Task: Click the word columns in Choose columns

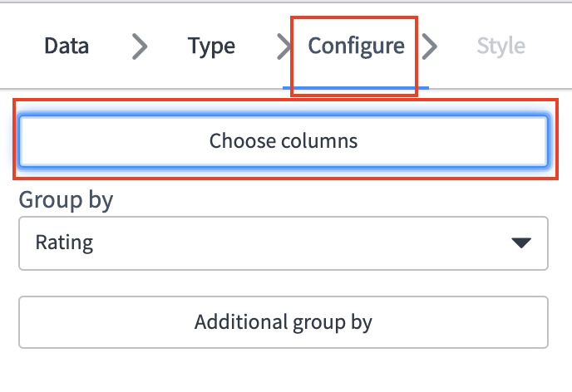Action: (319, 140)
